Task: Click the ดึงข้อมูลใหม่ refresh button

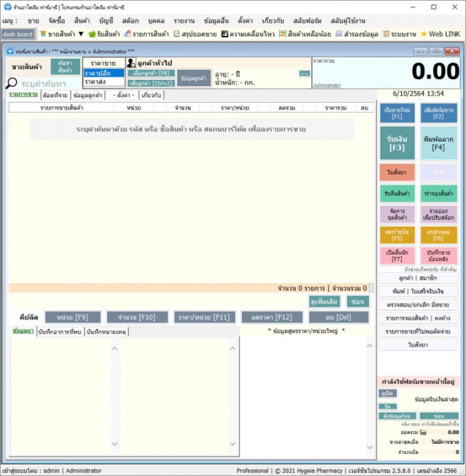Action: (397, 416)
